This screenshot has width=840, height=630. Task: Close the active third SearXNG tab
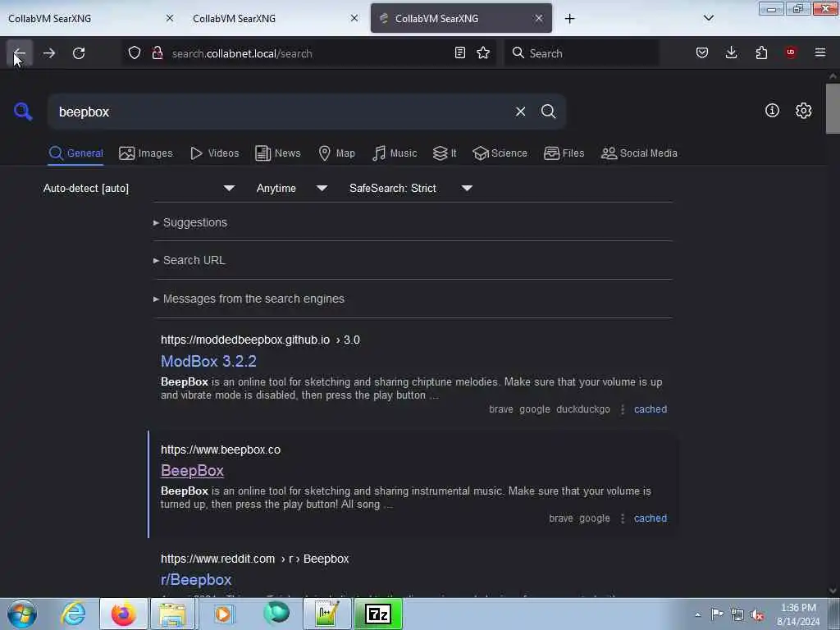tap(538, 18)
